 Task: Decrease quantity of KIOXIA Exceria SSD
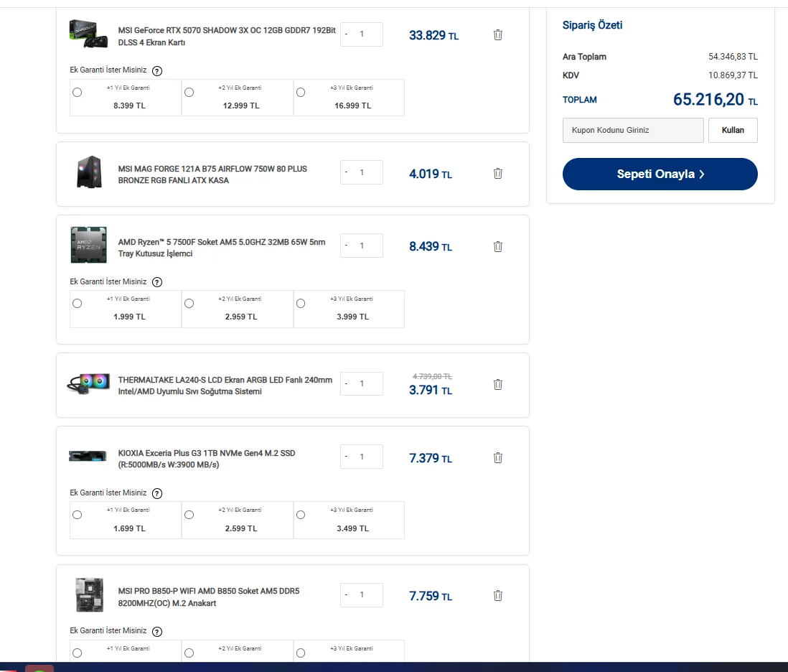[346, 457]
